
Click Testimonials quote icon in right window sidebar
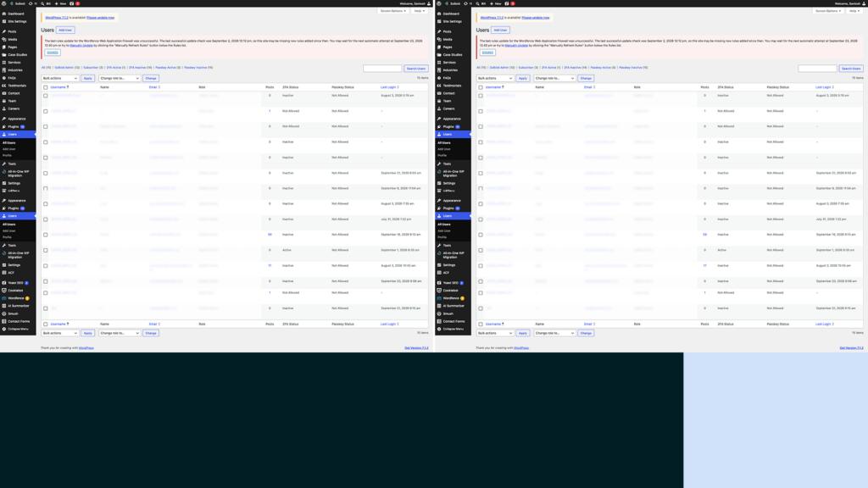[x=440, y=86]
